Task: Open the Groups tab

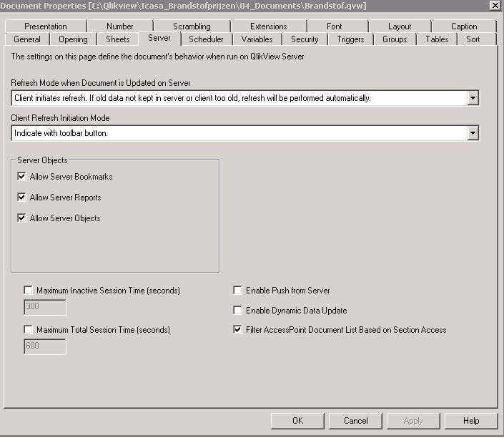Action: click(x=395, y=39)
